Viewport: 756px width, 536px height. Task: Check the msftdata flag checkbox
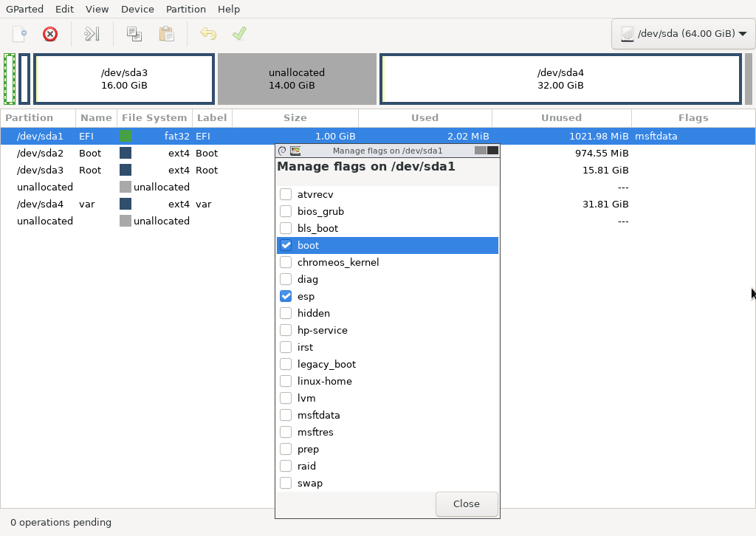(x=286, y=415)
